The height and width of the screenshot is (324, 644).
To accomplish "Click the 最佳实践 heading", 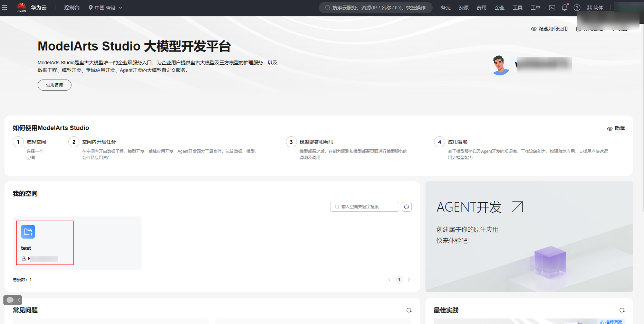I will 446,310.
